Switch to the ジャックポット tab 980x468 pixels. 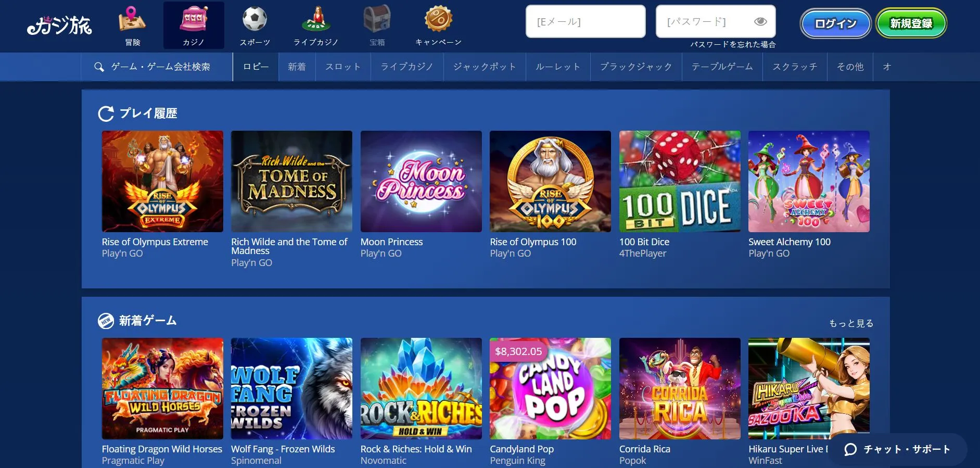coord(485,67)
